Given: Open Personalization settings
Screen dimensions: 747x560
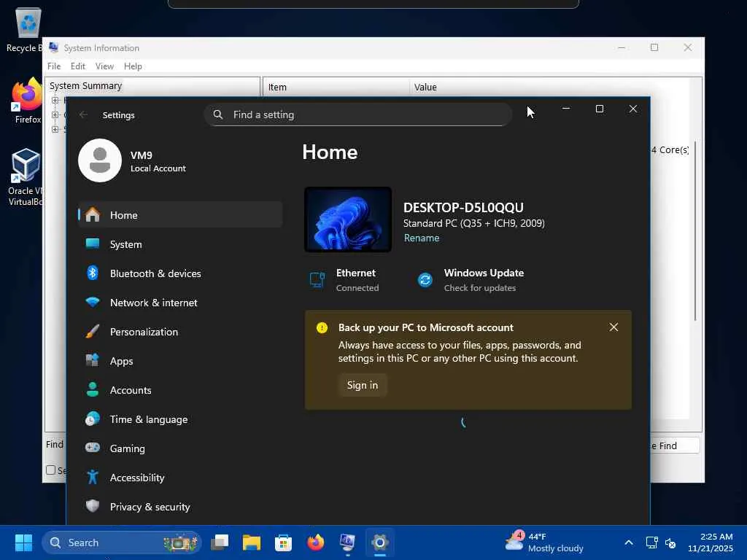Looking at the screenshot, I should coord(180,332).
